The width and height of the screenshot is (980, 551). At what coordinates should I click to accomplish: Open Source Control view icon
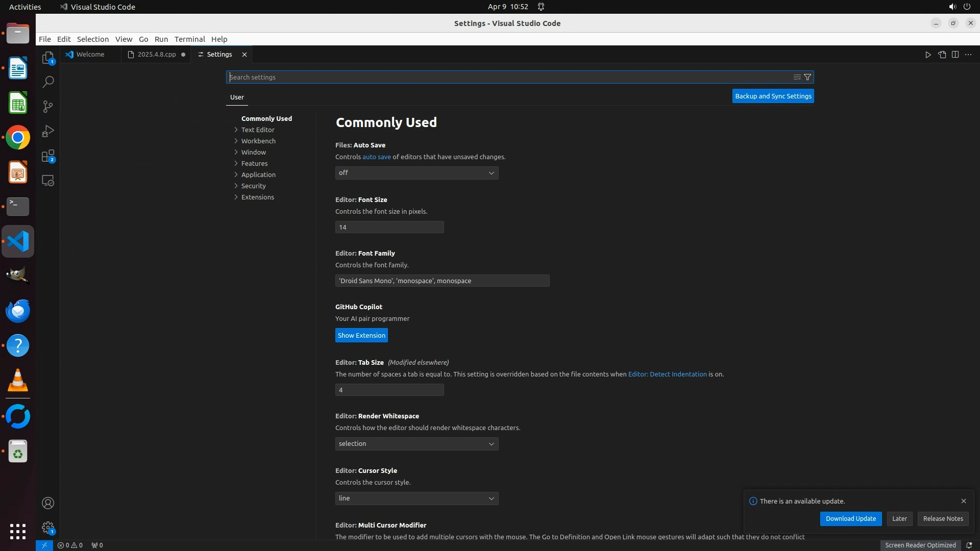[47, 107]
